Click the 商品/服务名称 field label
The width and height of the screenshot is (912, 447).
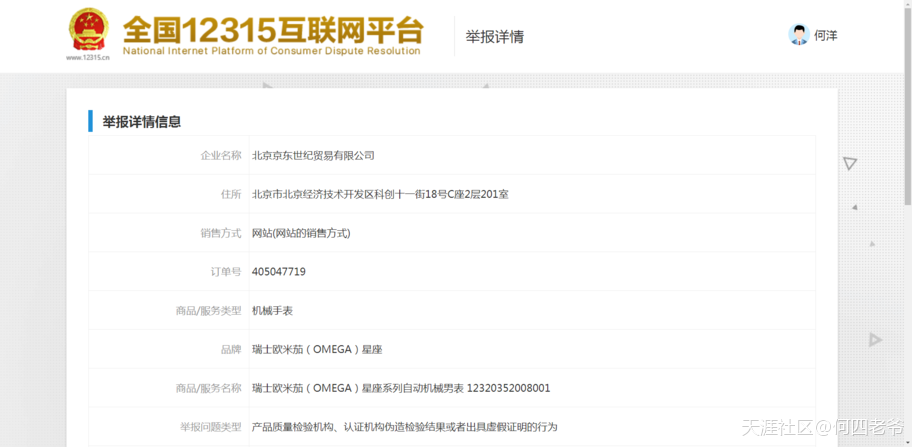point(208,388)
